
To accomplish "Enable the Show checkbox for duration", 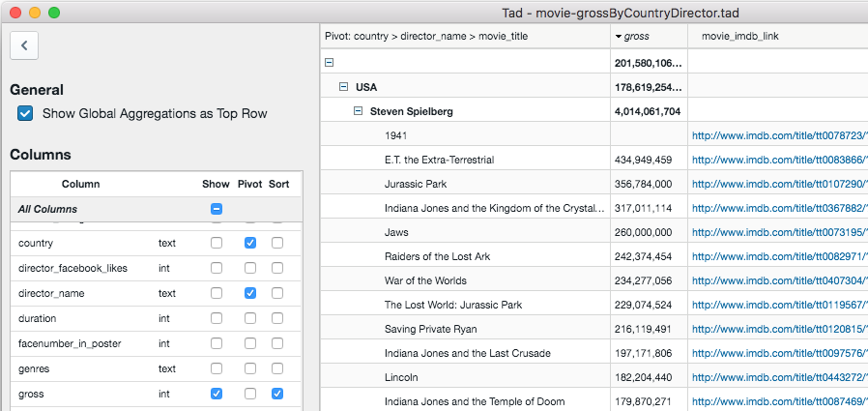I will tap(217, 318).
